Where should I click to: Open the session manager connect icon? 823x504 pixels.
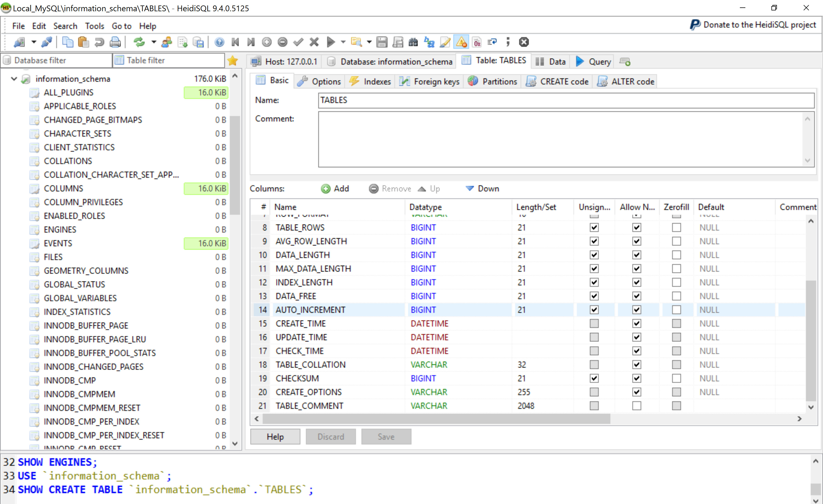point(19,42)
